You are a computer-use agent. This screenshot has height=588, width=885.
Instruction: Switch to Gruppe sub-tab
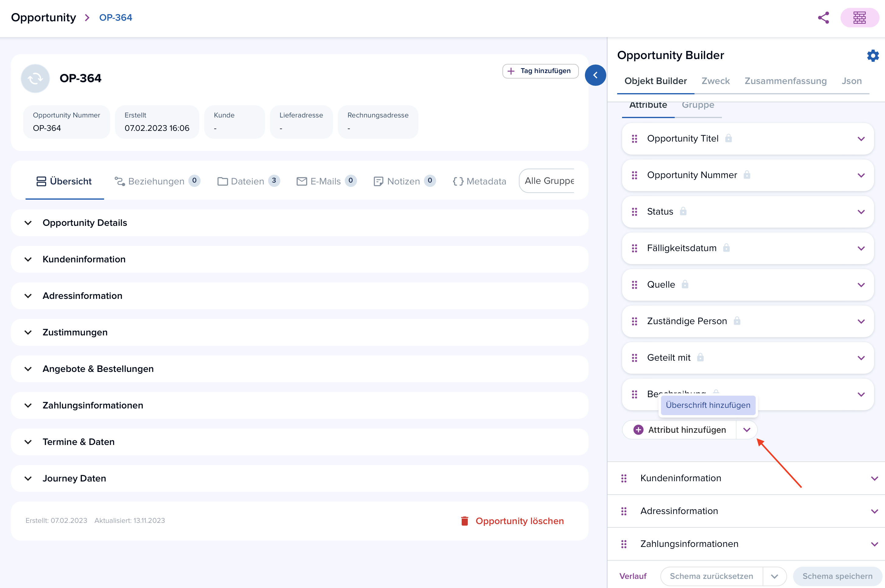(698, 105)
